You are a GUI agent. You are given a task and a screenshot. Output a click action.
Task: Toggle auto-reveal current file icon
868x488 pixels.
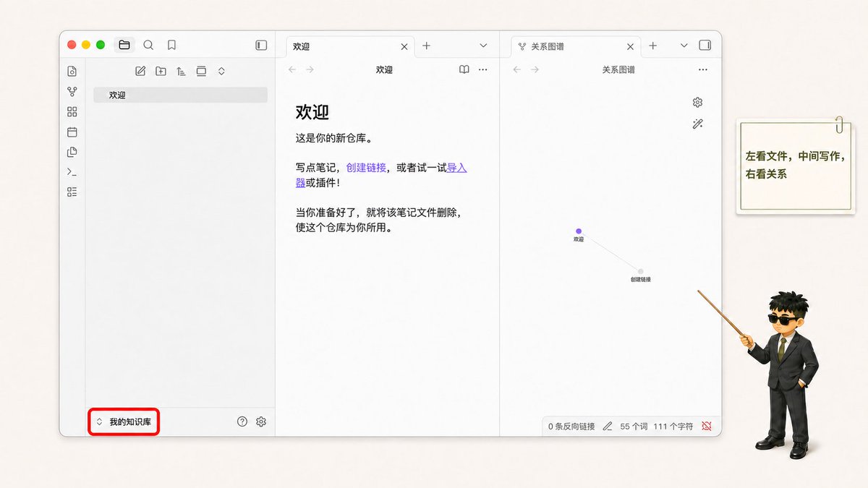tap(201, 71)
